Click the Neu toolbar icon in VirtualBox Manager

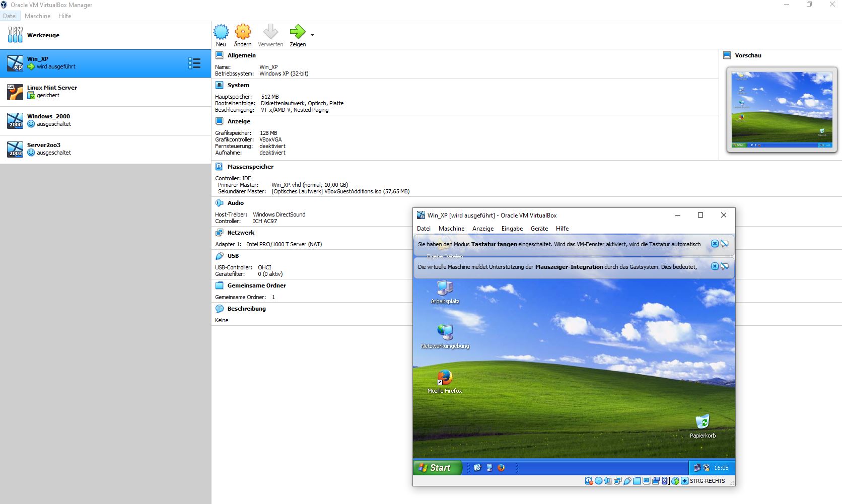click(221, 35)
